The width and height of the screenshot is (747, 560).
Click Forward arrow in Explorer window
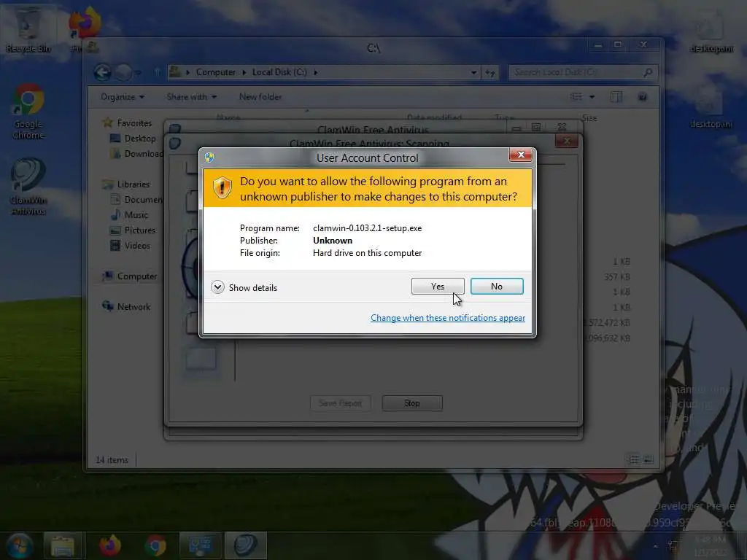coord(124,72)
